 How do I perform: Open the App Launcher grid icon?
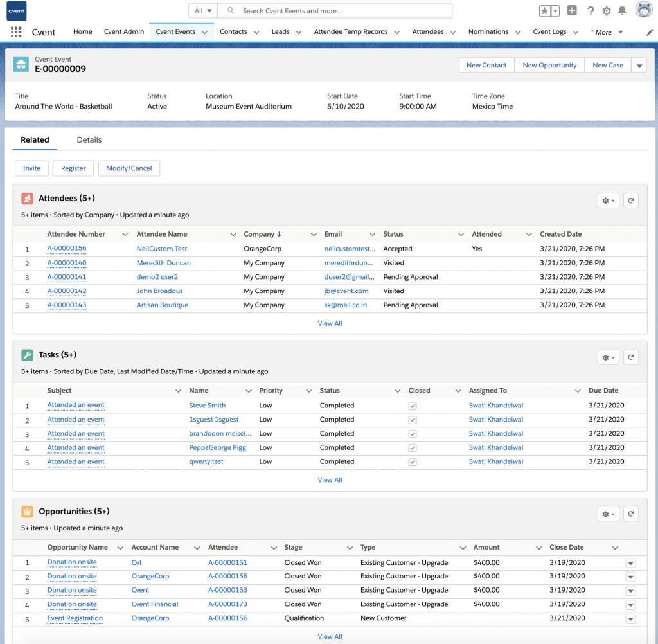click(15, 31)
